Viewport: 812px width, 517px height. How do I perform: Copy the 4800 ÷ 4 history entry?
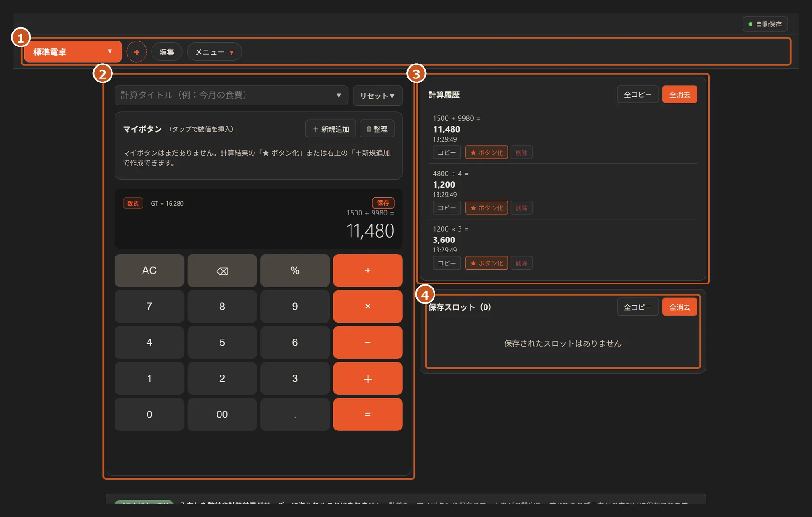(x=447, y=208)
